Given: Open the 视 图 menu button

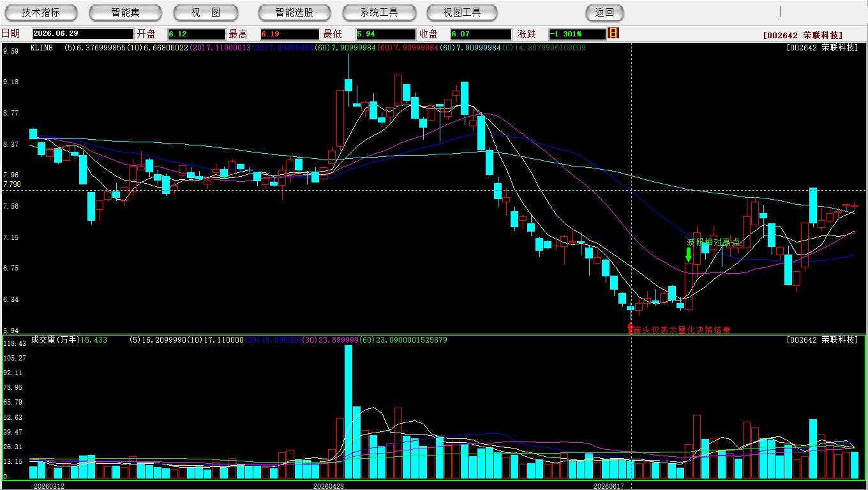Looking at the screenshot, I should pyautogui.click(x=206, y=12).
